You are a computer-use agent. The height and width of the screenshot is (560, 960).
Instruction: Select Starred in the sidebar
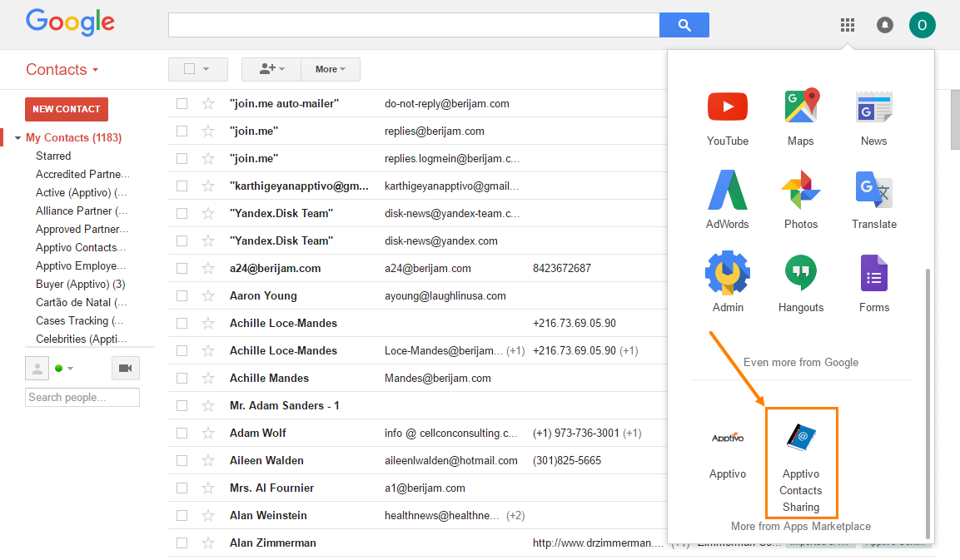(53, 156)
